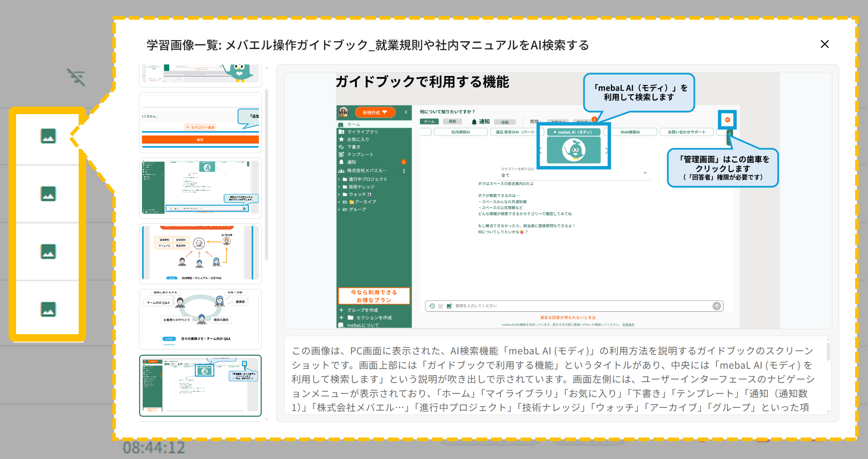
Task: Click the thumbnail list scroll-down arrow
Action: click(267, 419)
